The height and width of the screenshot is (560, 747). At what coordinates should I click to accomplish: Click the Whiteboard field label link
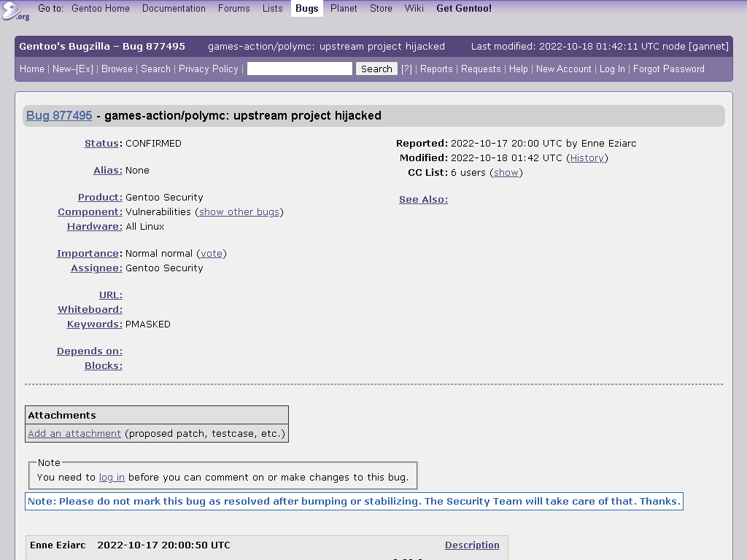(x=90, y=309)
